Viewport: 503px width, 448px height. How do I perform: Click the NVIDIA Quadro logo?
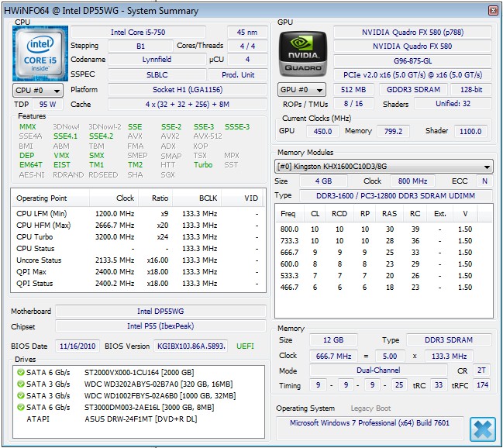[301, 53]
